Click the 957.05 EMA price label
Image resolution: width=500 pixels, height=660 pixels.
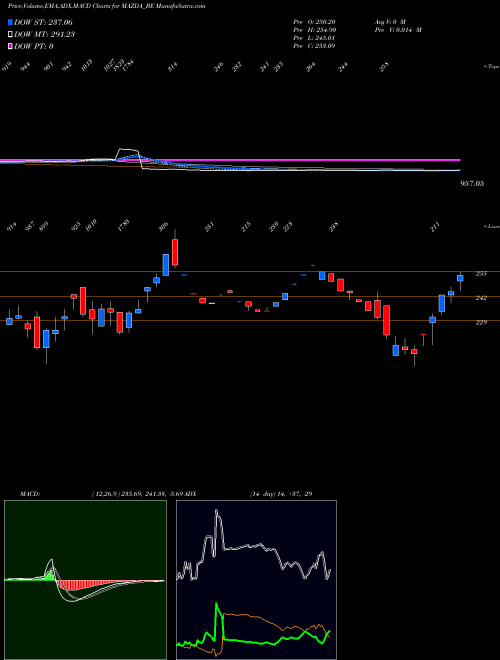pos(472,184)
